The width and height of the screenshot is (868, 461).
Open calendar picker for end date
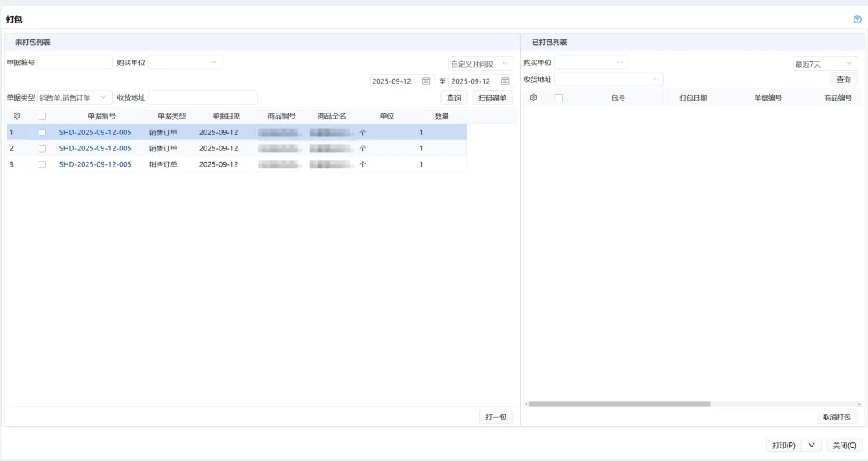click(x=505, y=81)
